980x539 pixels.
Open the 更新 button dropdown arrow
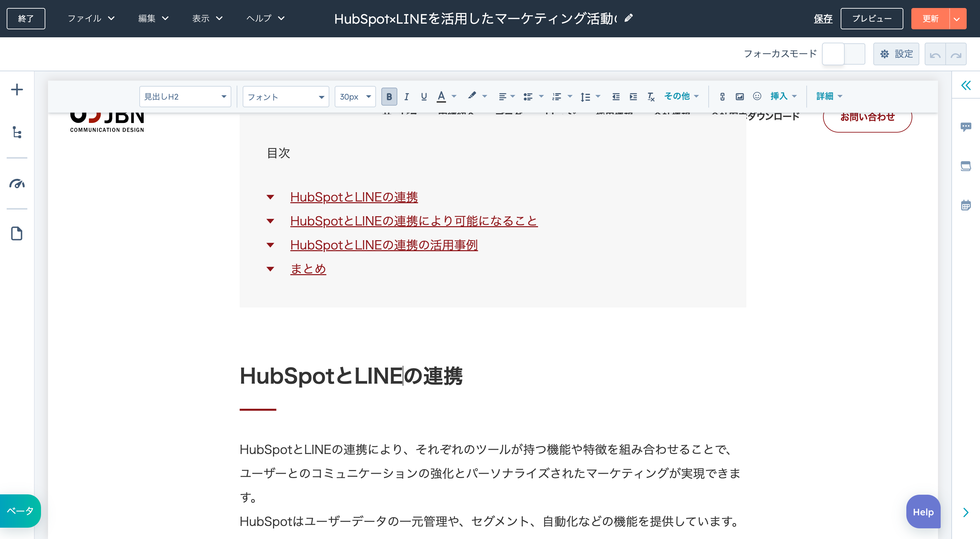coord(957,19)
